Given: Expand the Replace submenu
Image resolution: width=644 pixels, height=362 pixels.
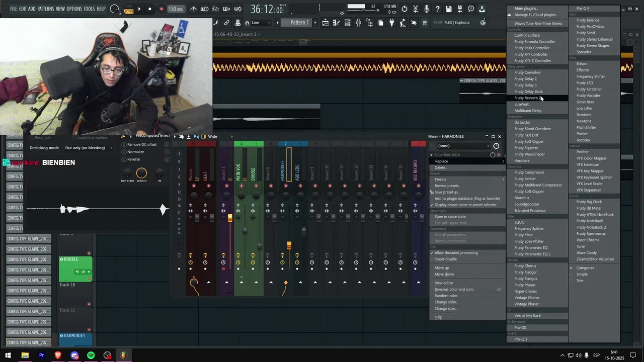Looking at the screenshot, I should [467, 161].
